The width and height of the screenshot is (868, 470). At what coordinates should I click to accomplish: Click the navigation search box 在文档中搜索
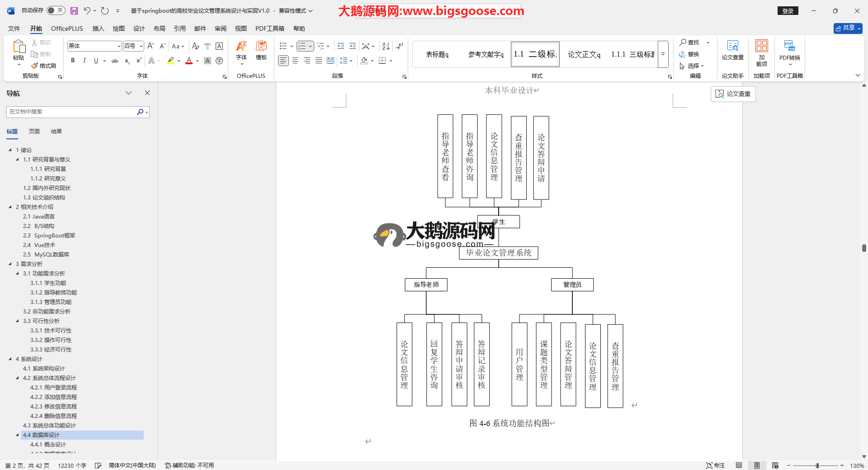[71, 112]
